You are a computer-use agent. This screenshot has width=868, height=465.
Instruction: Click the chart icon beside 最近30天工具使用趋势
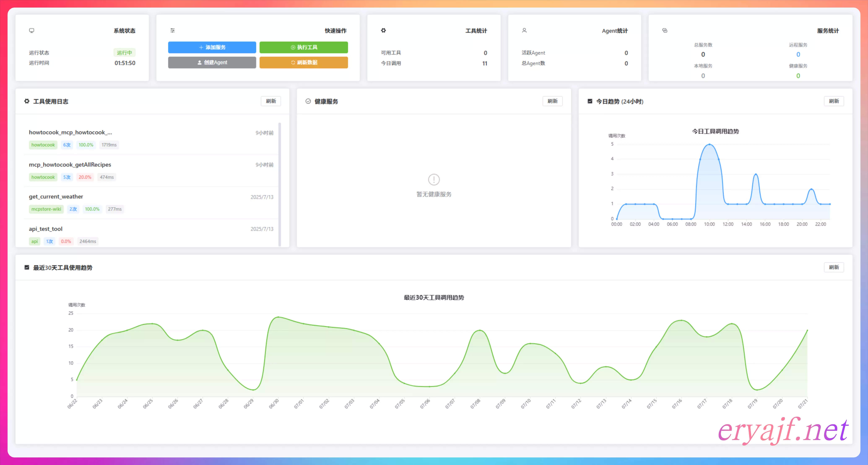(x=27, y=267)
